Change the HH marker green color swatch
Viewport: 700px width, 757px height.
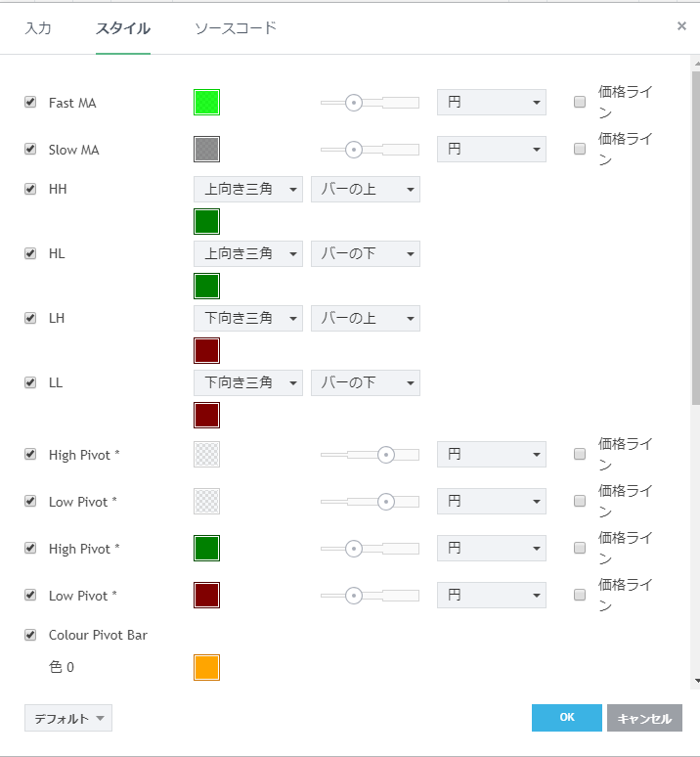[206, 222]
